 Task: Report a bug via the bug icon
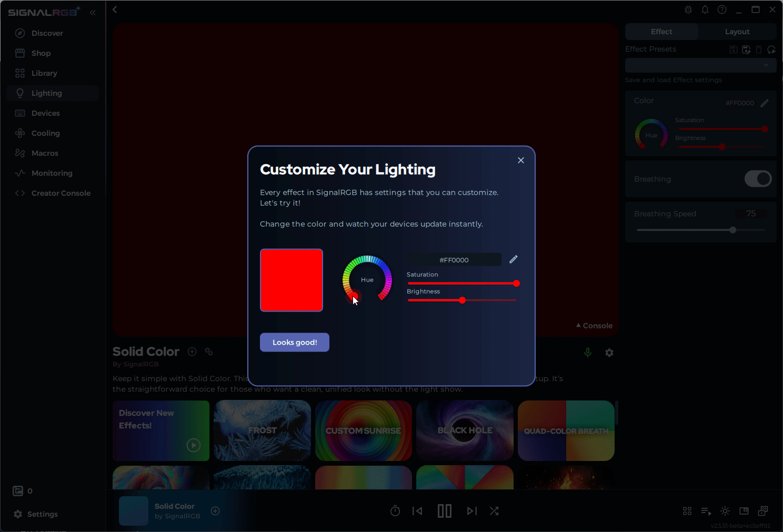pos(688,9)
